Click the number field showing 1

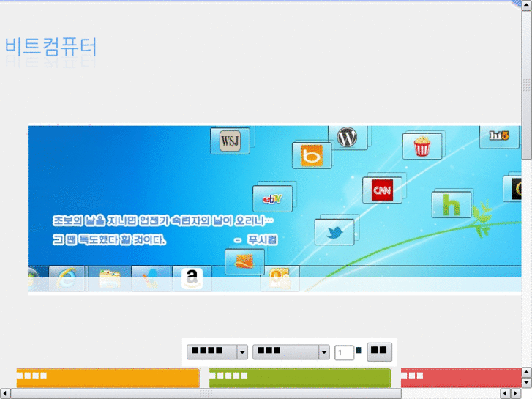[344, 352]
